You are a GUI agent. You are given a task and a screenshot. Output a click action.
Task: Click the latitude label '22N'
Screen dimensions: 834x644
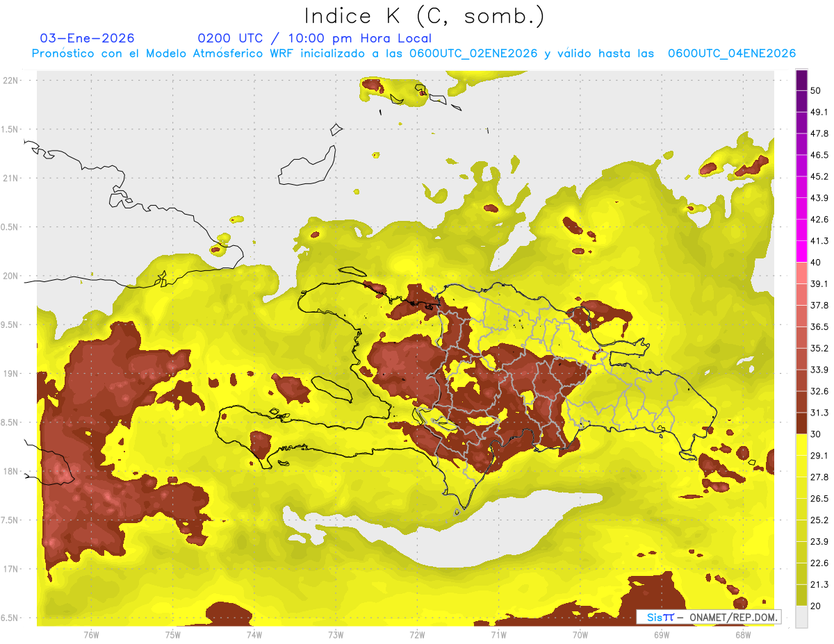[10, 80]
